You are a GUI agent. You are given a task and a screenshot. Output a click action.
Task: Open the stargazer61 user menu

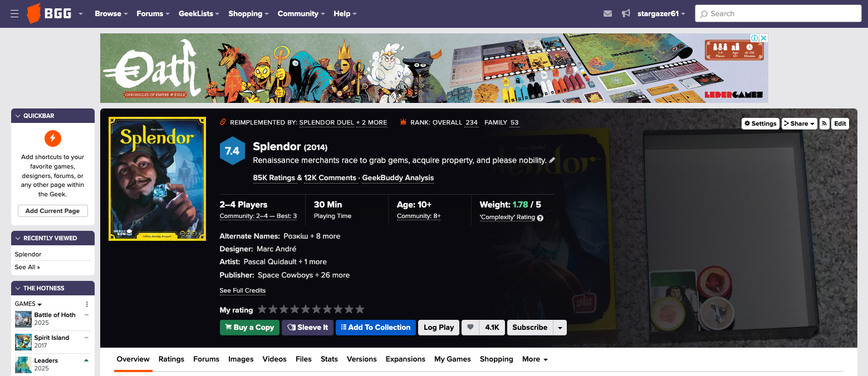click(x=661, y=13)
